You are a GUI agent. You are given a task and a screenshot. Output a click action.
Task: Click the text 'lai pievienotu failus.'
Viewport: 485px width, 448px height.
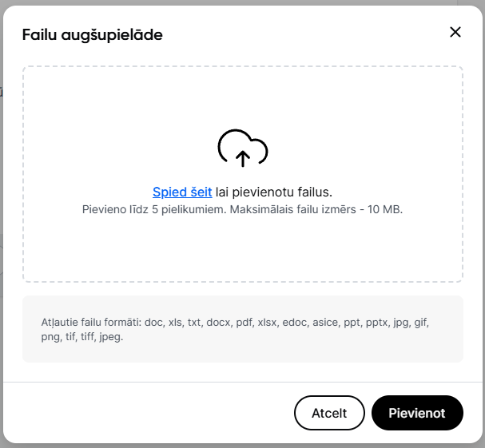point(274,192)
